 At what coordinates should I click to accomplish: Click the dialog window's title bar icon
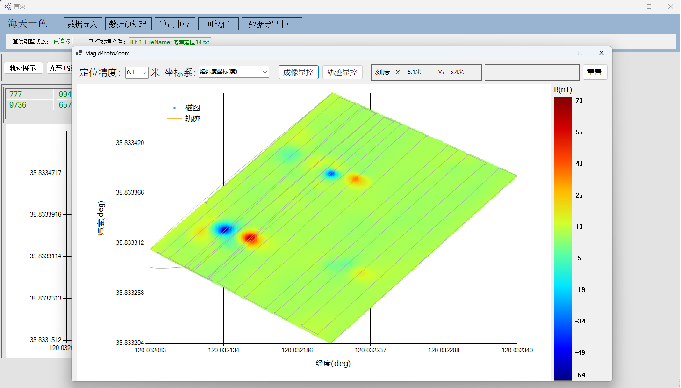click(79, 53)
